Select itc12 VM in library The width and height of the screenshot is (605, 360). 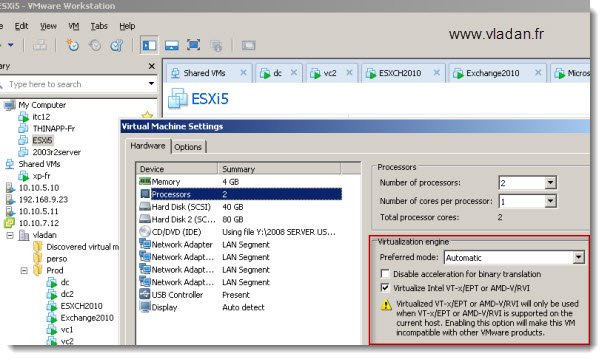pyautogui.click(x=41, y=117)
